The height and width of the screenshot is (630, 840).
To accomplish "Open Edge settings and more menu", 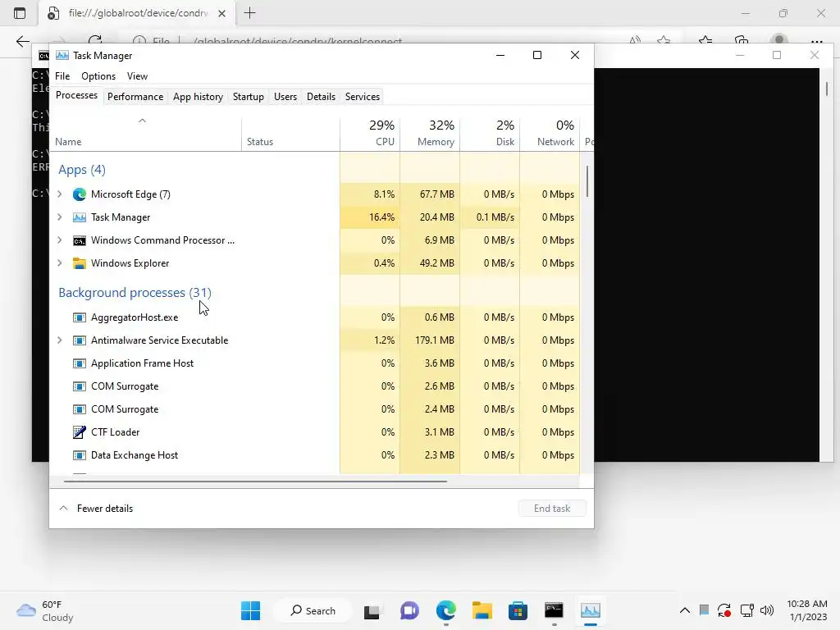I will pyautogui.click(x=816, y=42).
